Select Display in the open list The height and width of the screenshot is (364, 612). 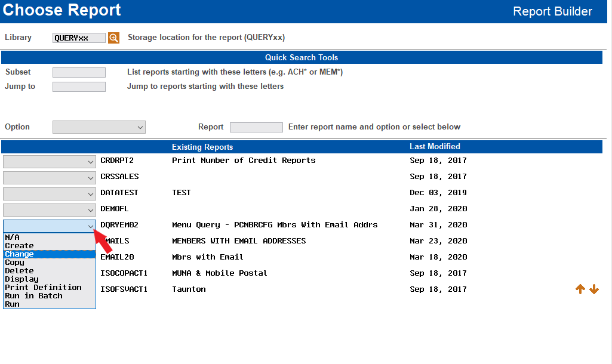pyautogui.click(x=50, y=279)
